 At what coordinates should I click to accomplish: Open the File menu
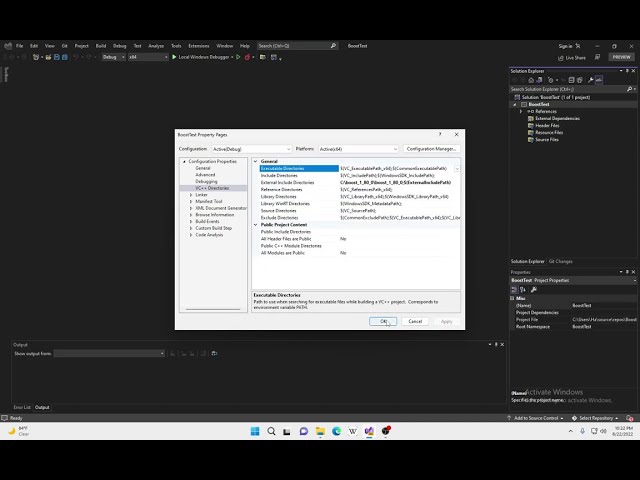(20, 46)
